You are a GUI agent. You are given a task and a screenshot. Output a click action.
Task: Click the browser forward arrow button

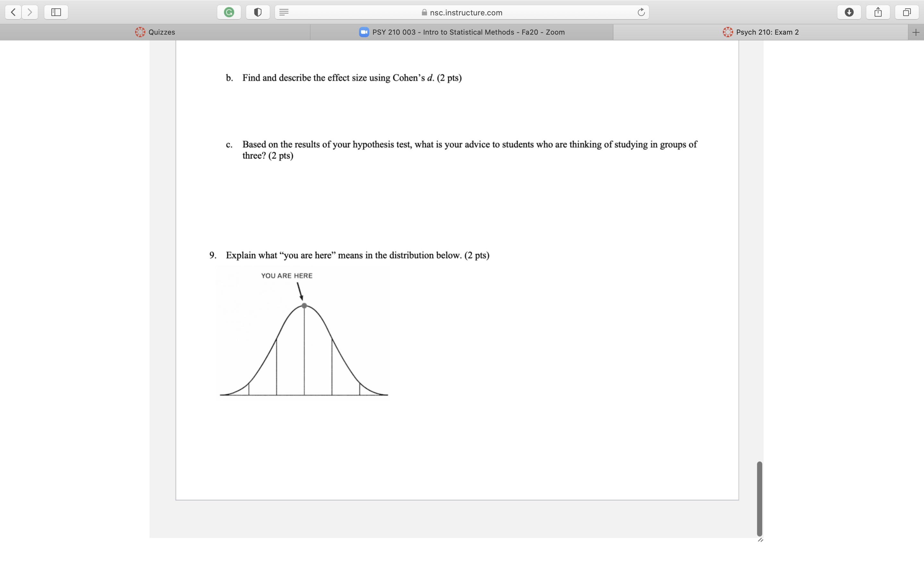point(30,12)
